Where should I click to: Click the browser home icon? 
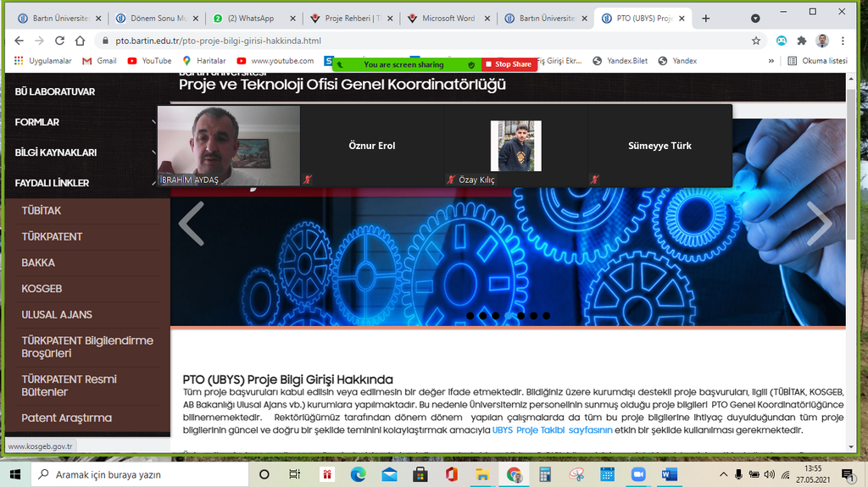tap(80, 41)
